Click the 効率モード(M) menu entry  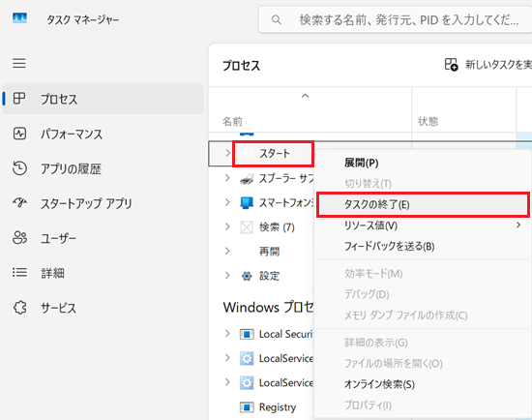click(x=423, y=274)
